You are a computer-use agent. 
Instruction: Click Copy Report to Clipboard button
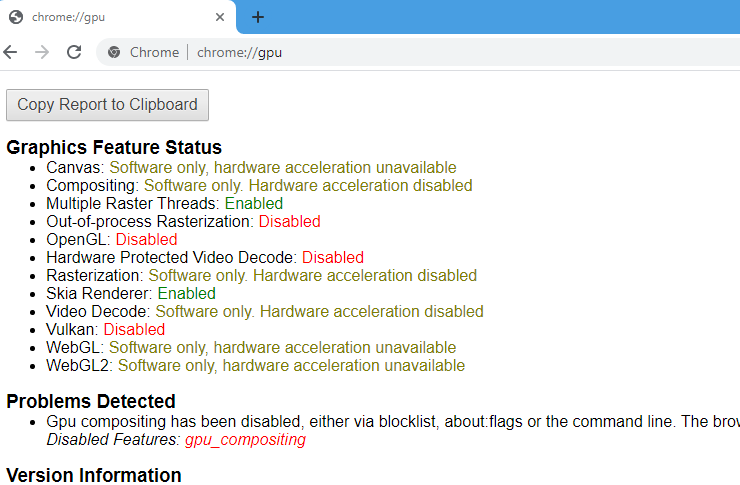pos(107,105)
